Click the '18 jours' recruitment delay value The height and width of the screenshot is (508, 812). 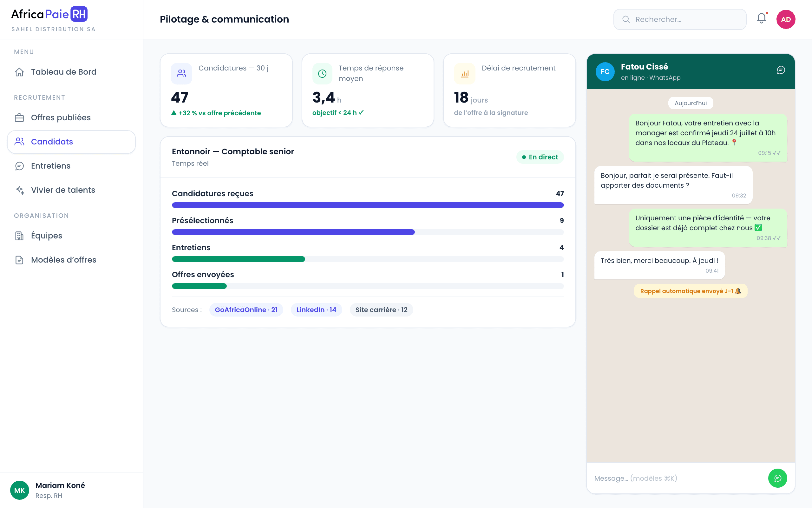[x=471, y=98]
